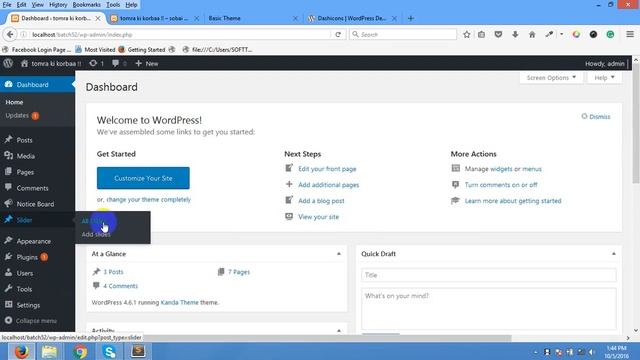Open the Firefox hamburger menu
This screenshot has width=640, height=360.
[630, 35]
